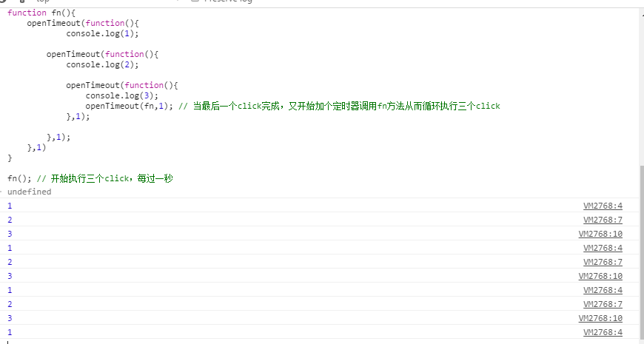
Task: Click the last logged value '3'
Action: pyautogui.click(x=10, y=318)
